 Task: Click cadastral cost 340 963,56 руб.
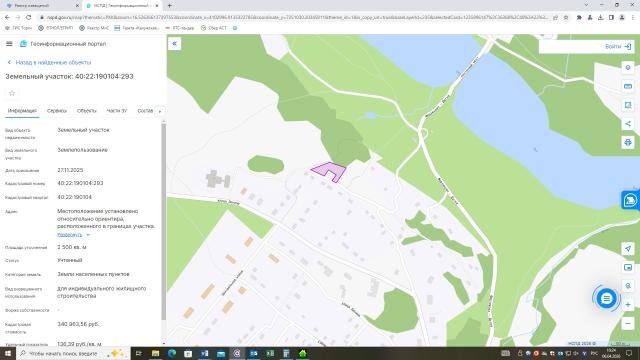click(78, 324)
